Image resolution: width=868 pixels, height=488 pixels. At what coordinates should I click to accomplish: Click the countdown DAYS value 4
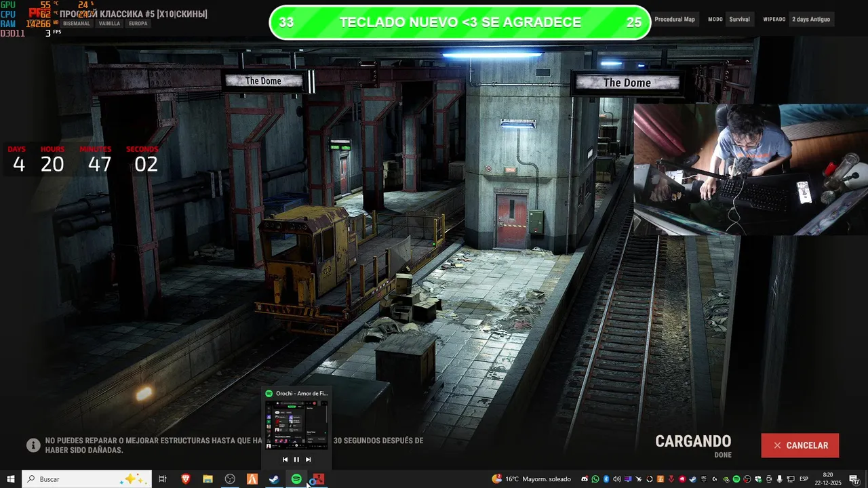[x=19, y=164]
